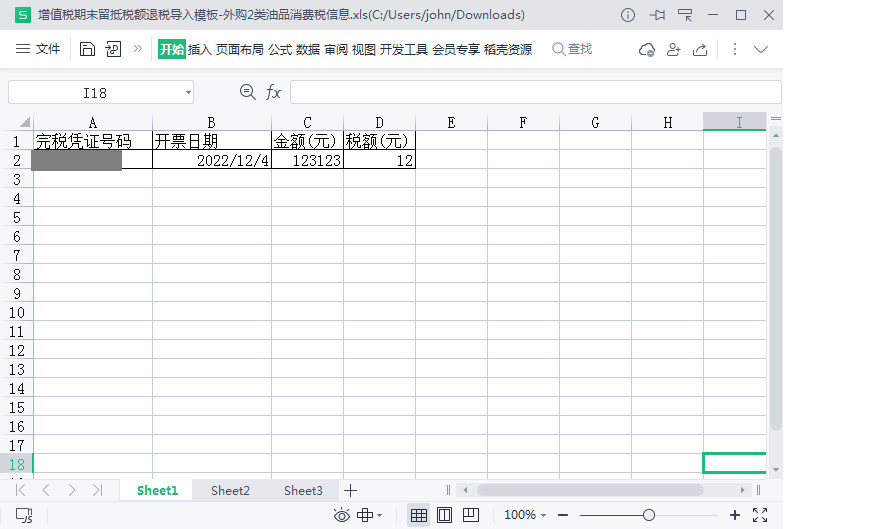Collapse the ribbon with chevron arrow
This screenshot has height=529, width=874.
coord(761,49)
